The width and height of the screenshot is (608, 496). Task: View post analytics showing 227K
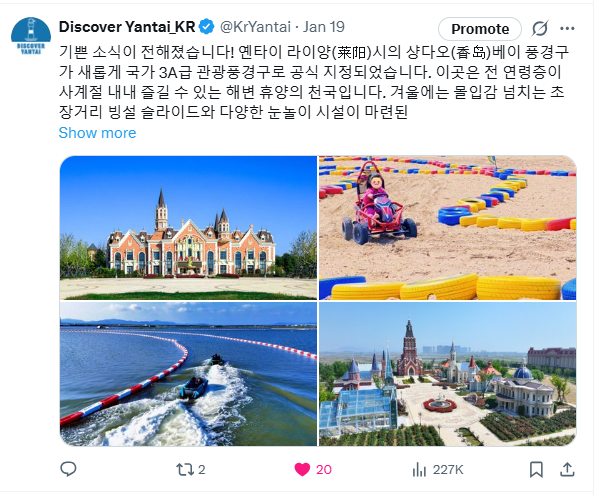(438, 470)
